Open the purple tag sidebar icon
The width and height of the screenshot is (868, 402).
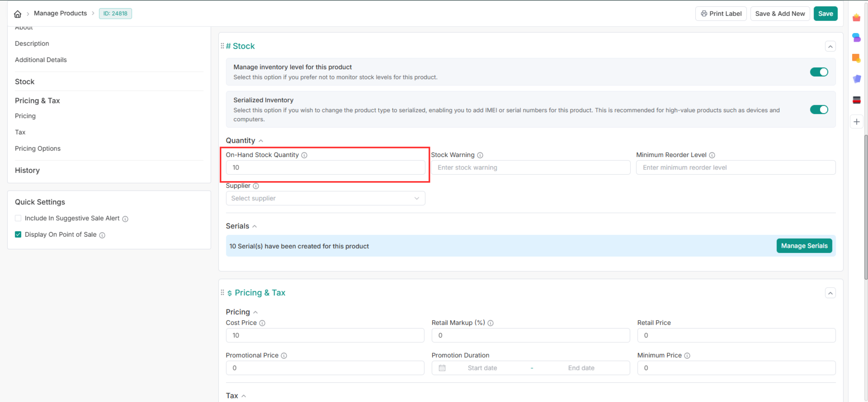click(856, 79)
